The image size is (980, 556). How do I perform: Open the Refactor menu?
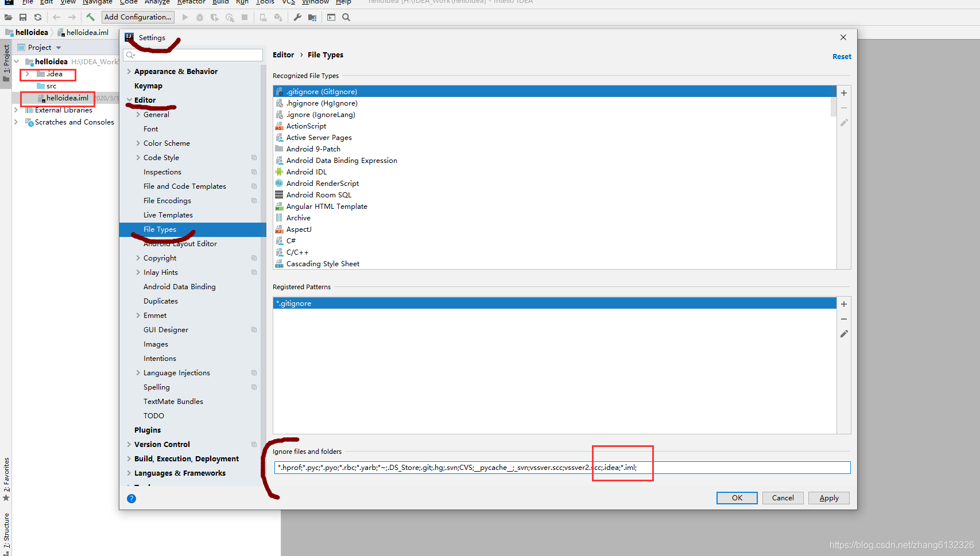pyautogui.click(x=191, y=2)
